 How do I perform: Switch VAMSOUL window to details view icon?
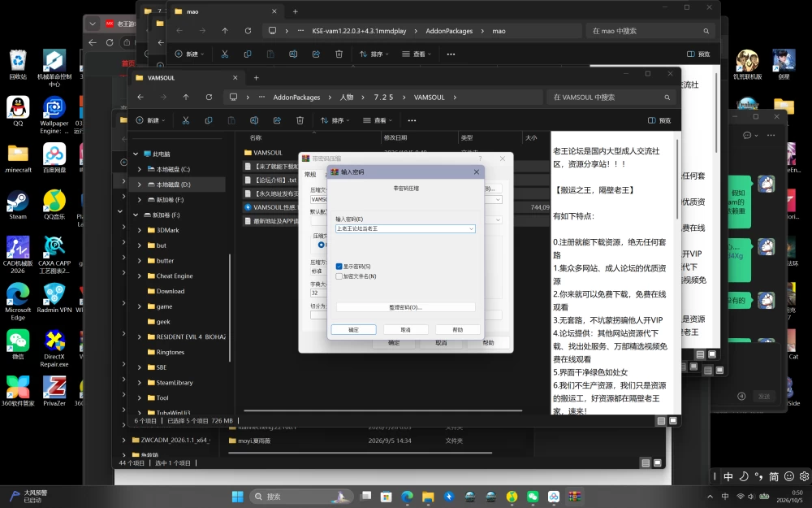pos(661,421)
